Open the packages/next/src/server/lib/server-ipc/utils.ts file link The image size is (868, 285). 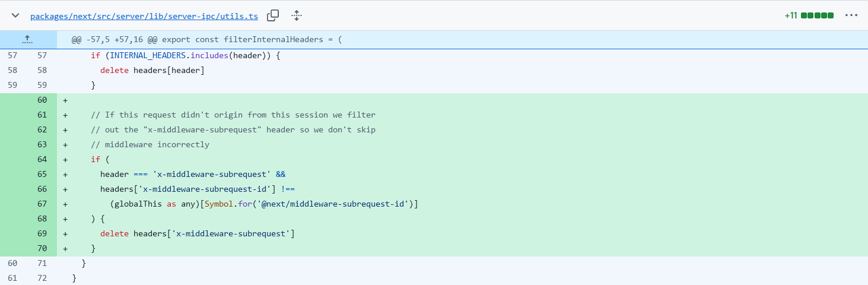click(144, 16)
